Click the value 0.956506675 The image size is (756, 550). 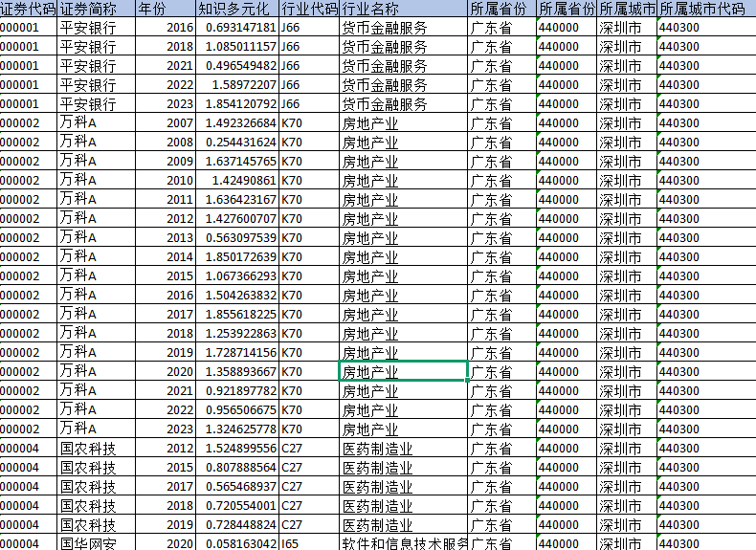tap(241, 409)
